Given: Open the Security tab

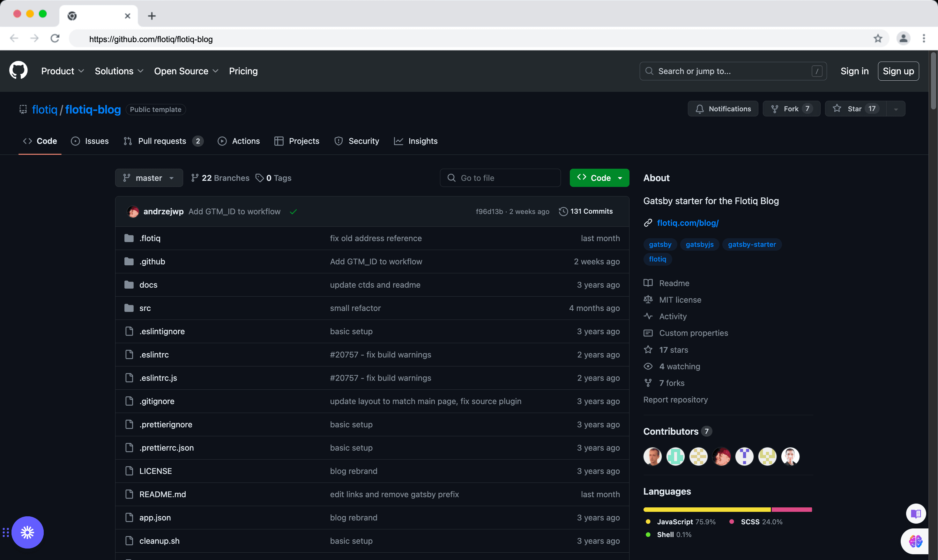Looking at the screenshot, I should click(x=357, y=141).
